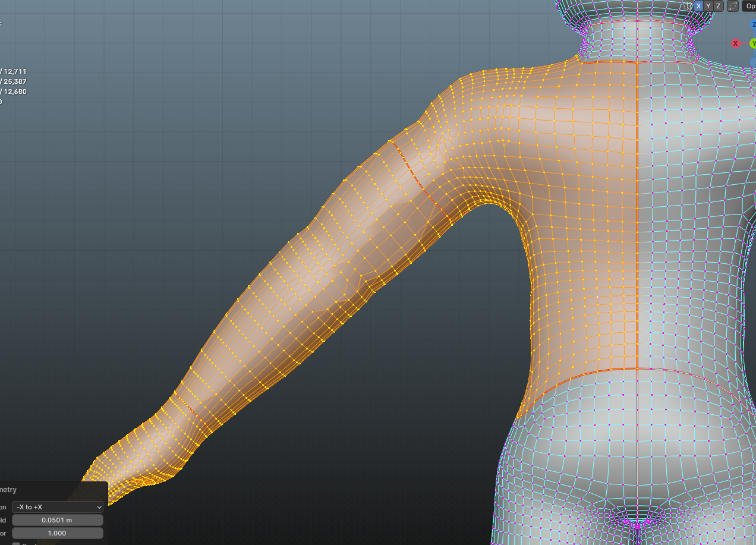
Task: Toggle X-axis mesh symmetry button
Action: click(698, 6)
